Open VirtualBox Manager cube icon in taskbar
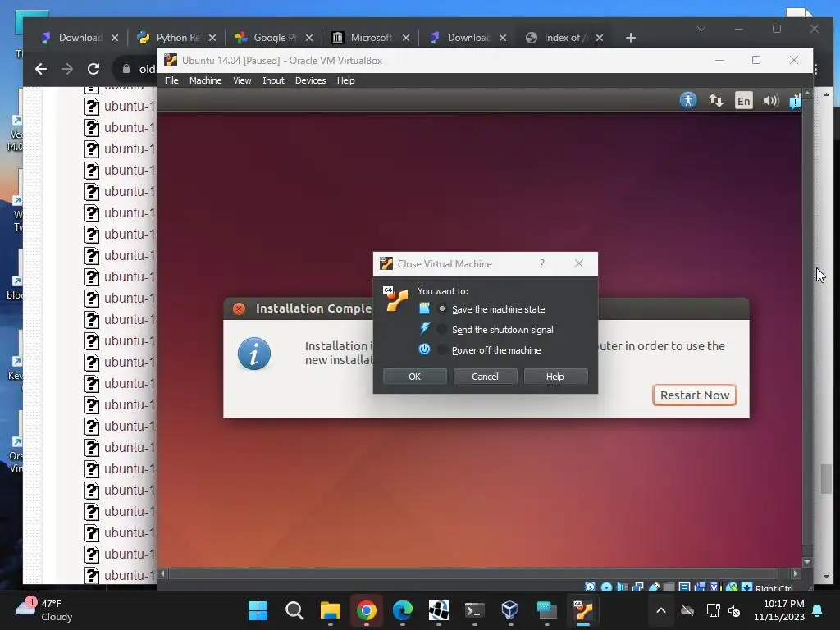This screenshot has height=630, width=840. (509, 610)
